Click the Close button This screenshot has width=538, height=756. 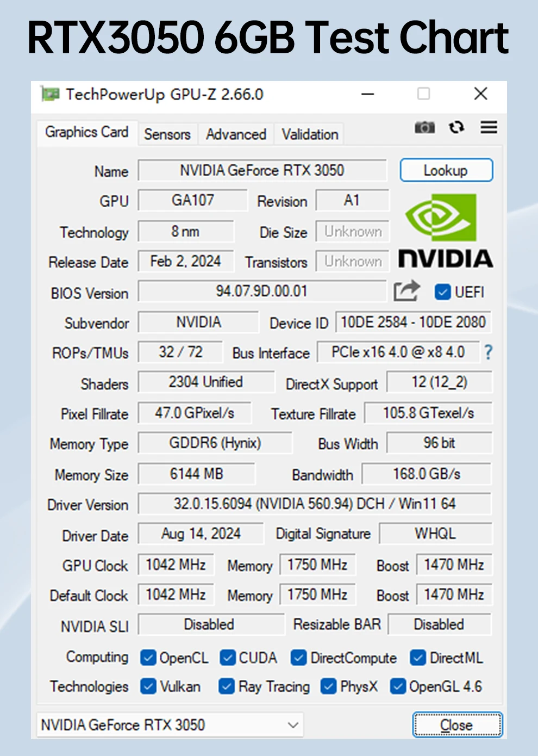(457, 725)
